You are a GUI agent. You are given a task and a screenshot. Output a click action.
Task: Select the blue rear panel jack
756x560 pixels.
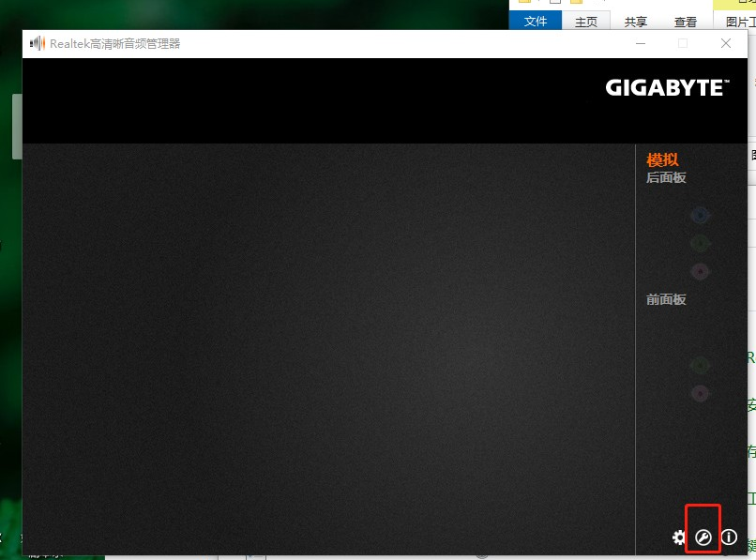pos(700,216)
